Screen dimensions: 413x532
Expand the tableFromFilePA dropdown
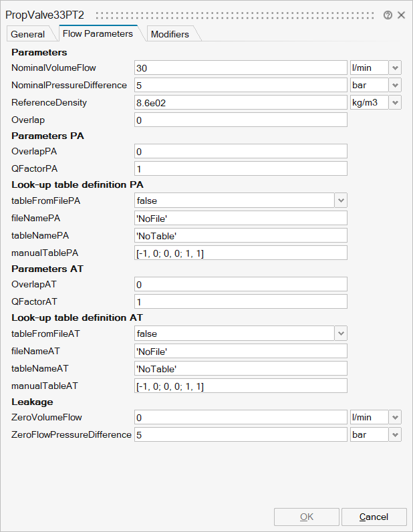341,201
